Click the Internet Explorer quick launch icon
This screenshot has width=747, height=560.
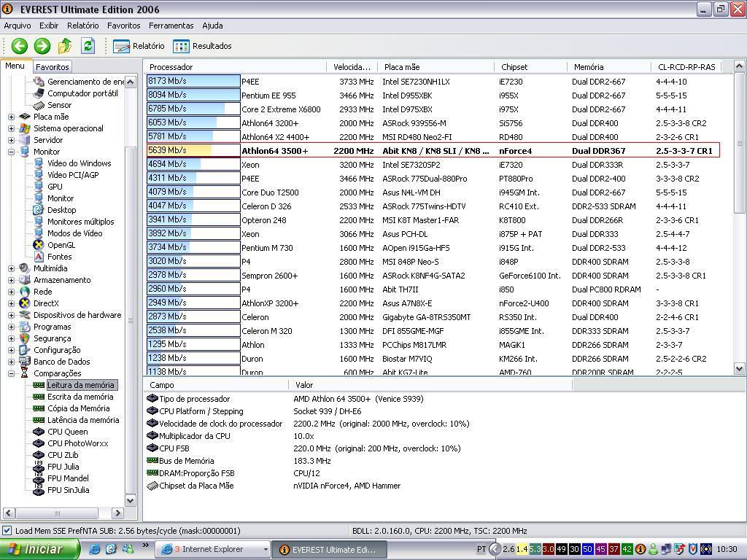[x=95, y=549]
